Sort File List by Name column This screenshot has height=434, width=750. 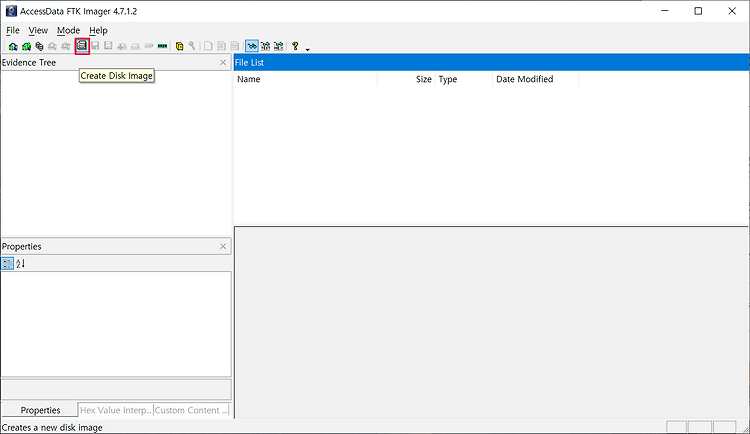(x=306, y=79)
